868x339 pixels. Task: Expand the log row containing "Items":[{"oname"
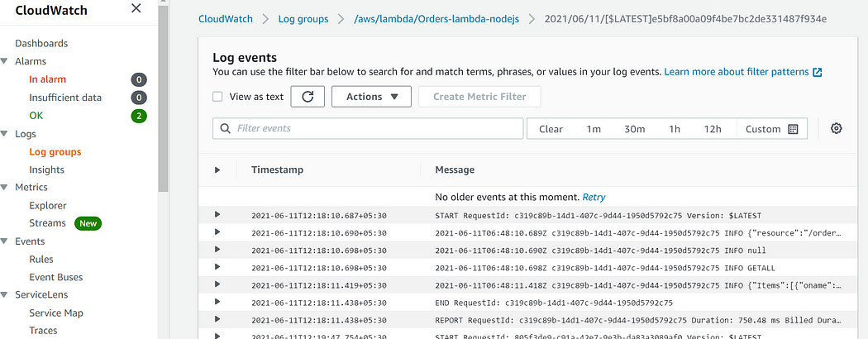[x=217, y=284]
